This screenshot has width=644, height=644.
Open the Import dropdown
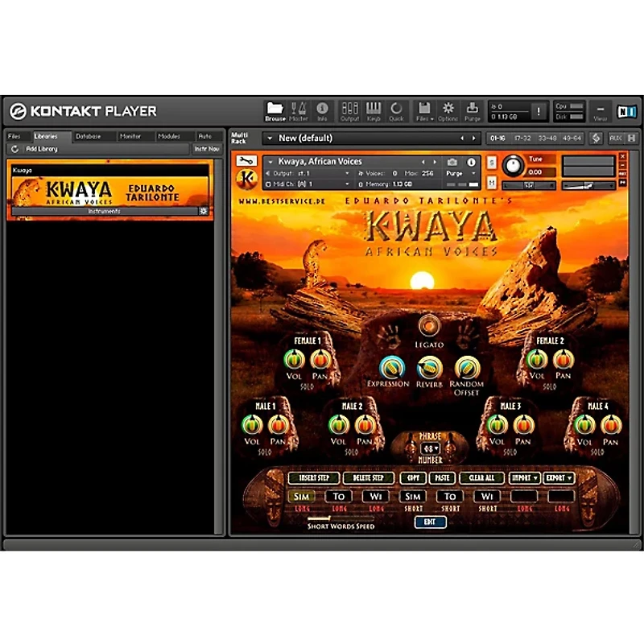point(524,478)
